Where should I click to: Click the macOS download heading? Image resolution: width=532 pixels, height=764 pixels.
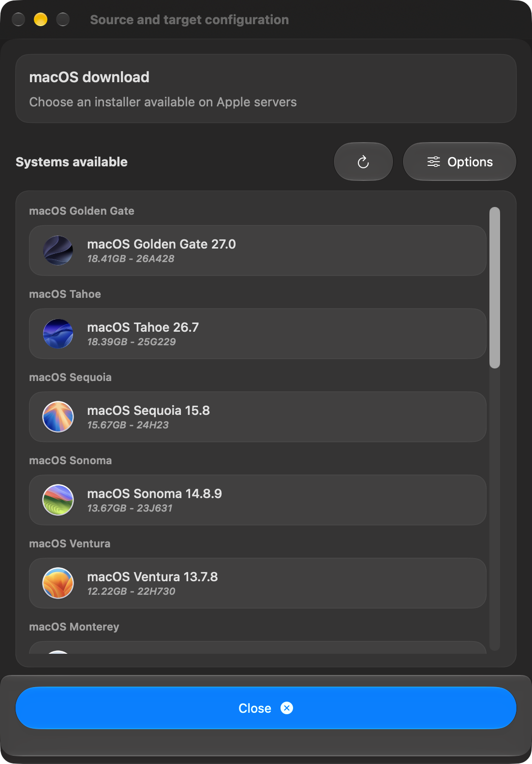coord(89,77)
